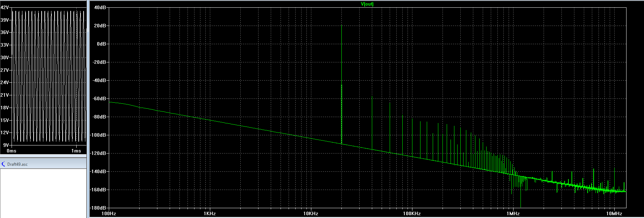Select the Draft49.asc pane title
The width and height of the screenshot is (644, 218).
click(17, 164)
